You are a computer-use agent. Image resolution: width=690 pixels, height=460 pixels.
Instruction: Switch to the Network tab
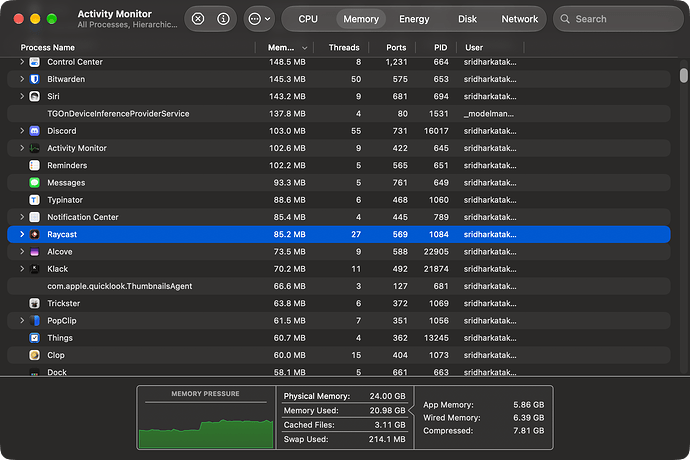[x=520, y=19]
